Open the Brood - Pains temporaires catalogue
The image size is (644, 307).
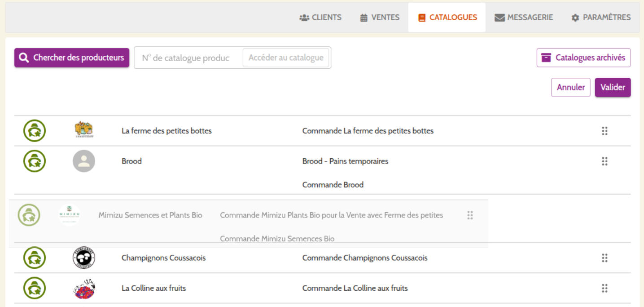(x=345, y=161)
